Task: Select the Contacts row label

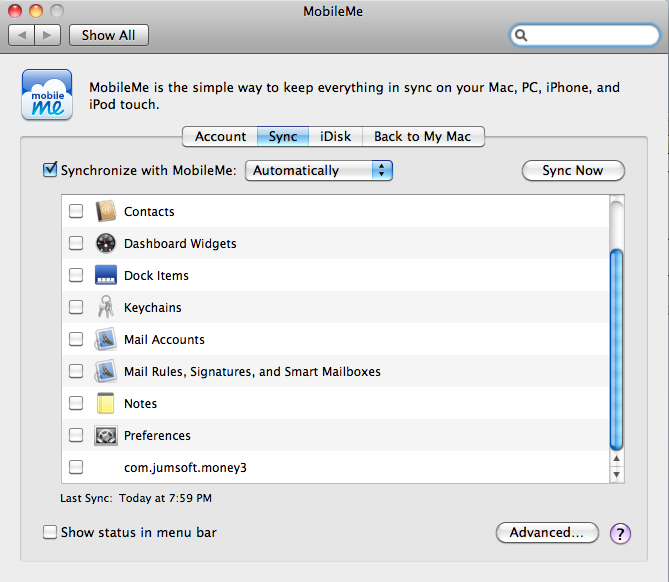Action: (x=149, y=212)
